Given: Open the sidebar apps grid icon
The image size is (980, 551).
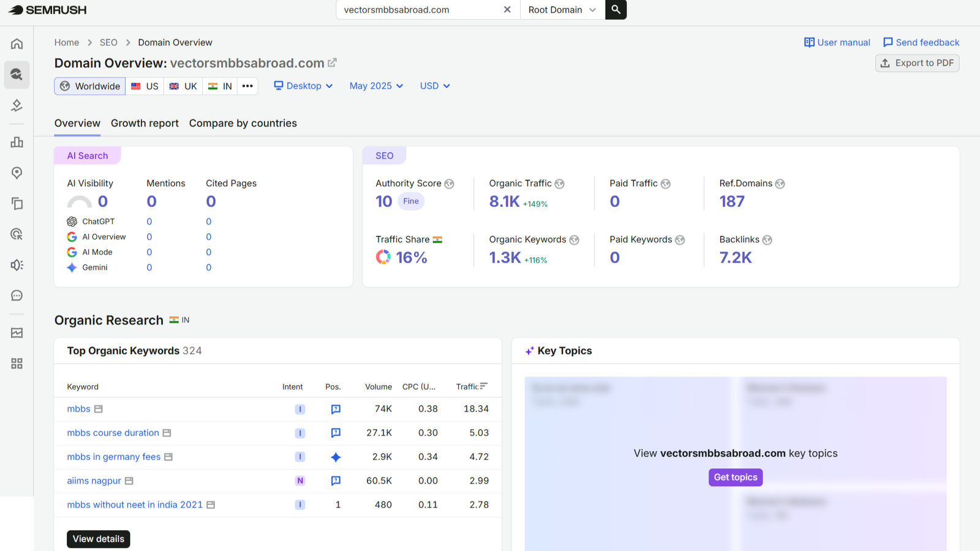Looking at the screenshot, I should [x=17, y=364].
